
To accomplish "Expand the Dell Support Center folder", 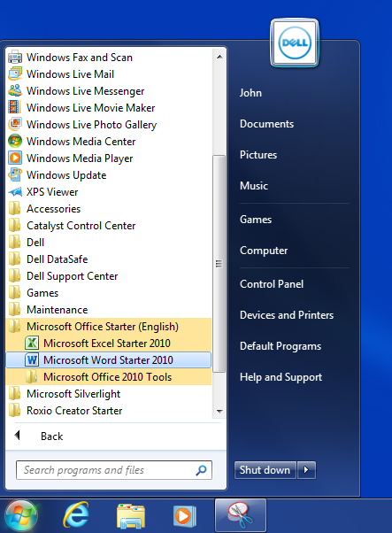I will [x=108, y=276].
